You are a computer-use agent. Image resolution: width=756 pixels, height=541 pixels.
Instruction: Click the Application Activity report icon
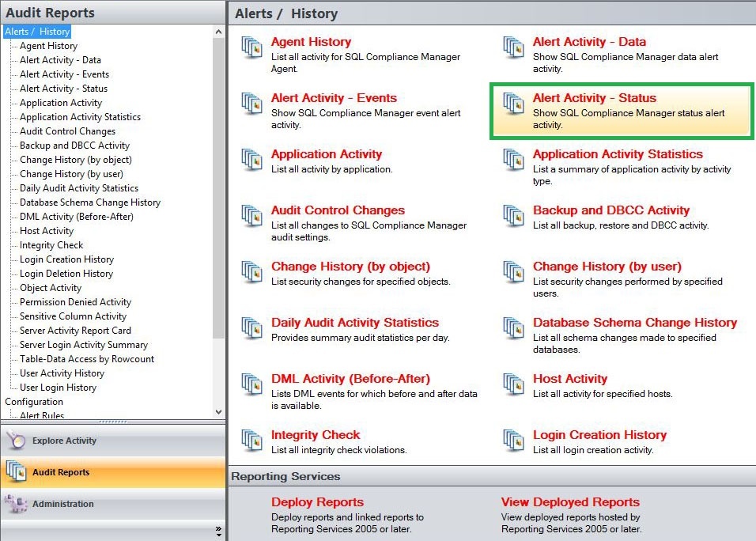pos(251,160)
